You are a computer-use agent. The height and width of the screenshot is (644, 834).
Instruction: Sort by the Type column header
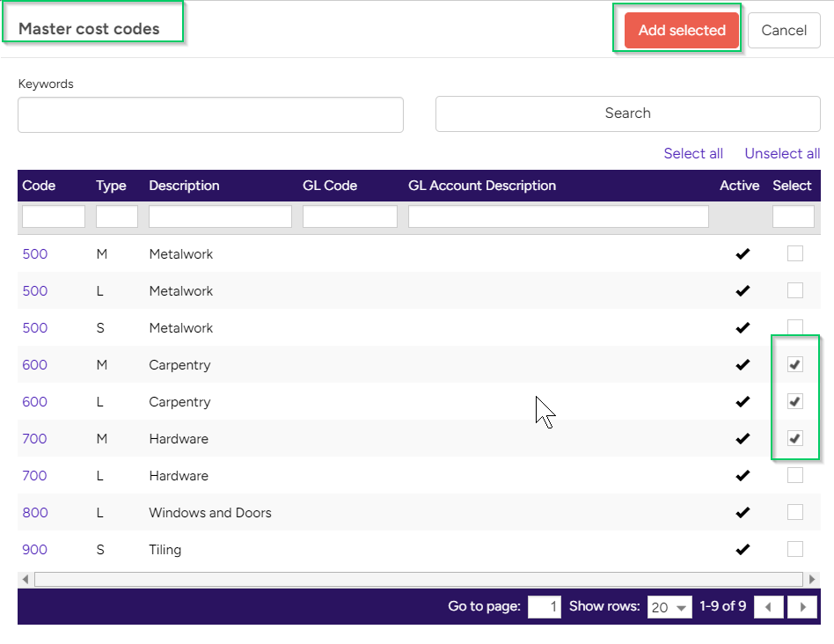pyautogui.click(x=111, y=186)
